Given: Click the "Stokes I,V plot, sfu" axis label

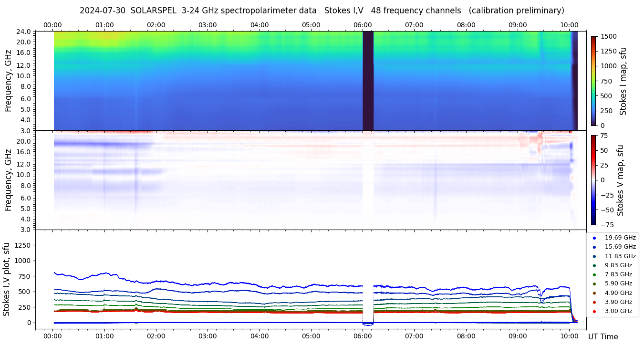Looking at the screenshot, I should (x=7, y=279).
